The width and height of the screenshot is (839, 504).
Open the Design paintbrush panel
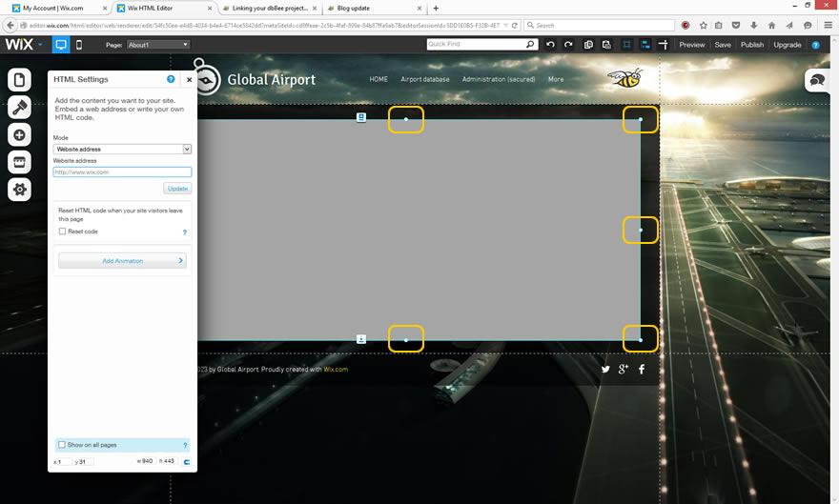(x=19, y=108)
